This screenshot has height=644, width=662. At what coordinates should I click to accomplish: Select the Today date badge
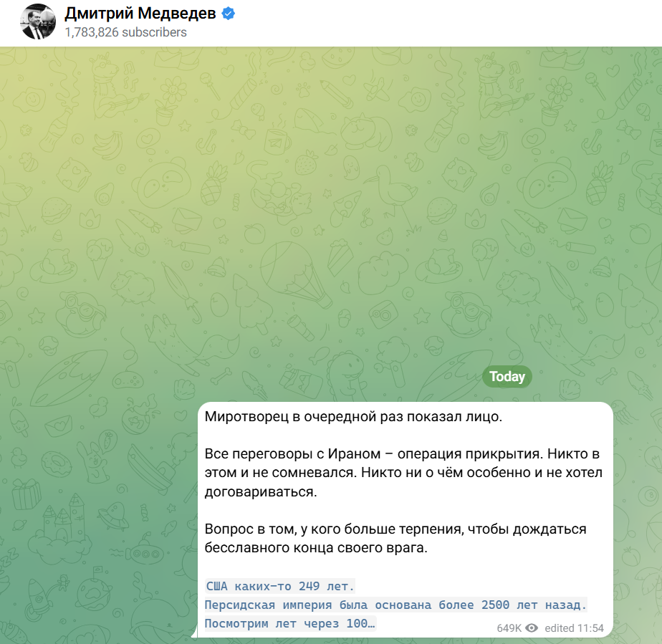click(507, 376)
